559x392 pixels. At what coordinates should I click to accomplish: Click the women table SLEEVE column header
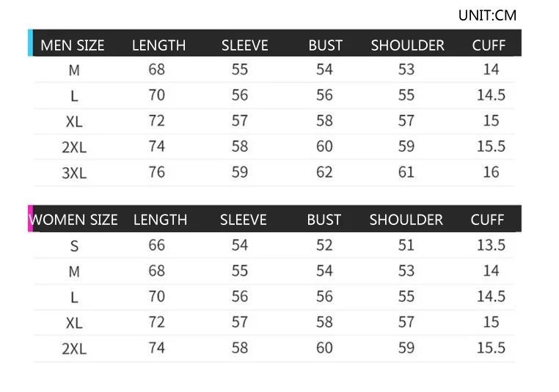(x=244, y=220)
